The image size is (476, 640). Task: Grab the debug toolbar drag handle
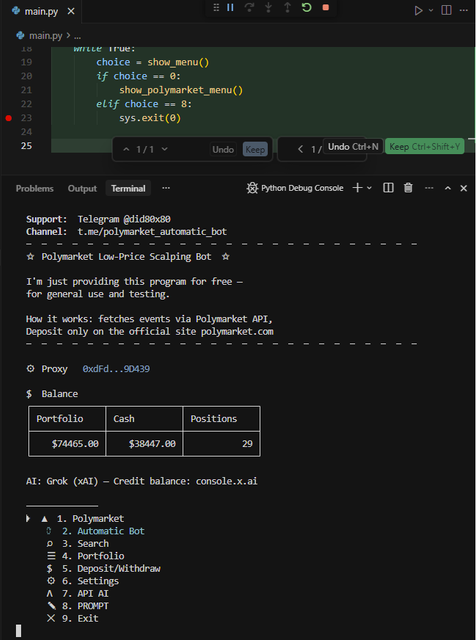pyautogui.click(x=216, y=7)
